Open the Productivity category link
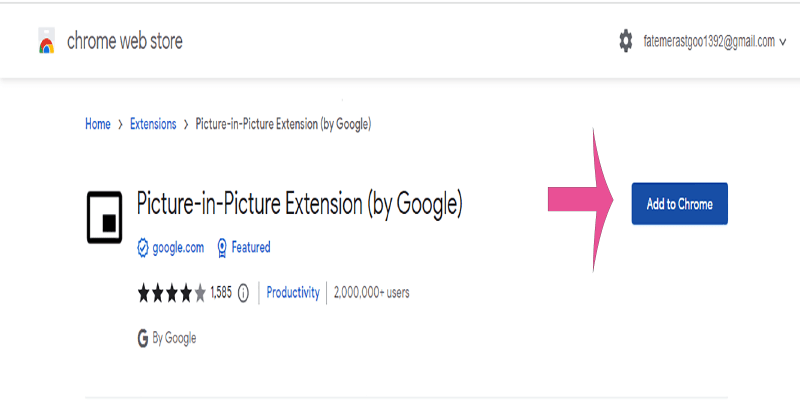The image size is (800, 400). click(295, 293)
